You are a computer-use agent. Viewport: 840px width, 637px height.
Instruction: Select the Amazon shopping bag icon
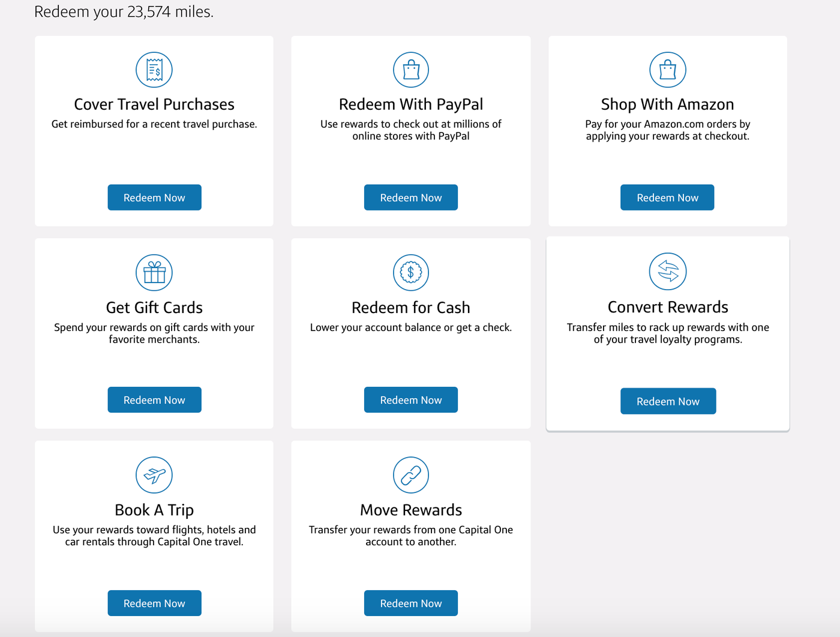click(667, 69)
